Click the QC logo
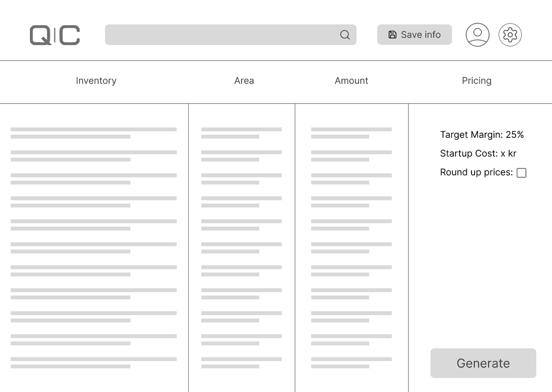The height and width of the screenshot is (392, 552). click(x=55, y=35)
